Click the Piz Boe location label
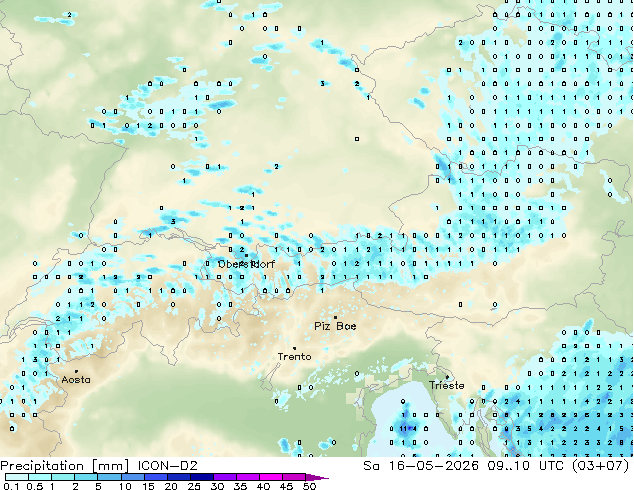634x490 pixels. [335, 326]
